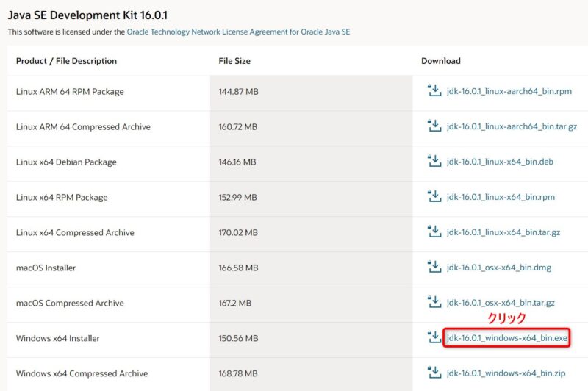Click download icon beside windows-x64_bin.exe

pos(434,337)
